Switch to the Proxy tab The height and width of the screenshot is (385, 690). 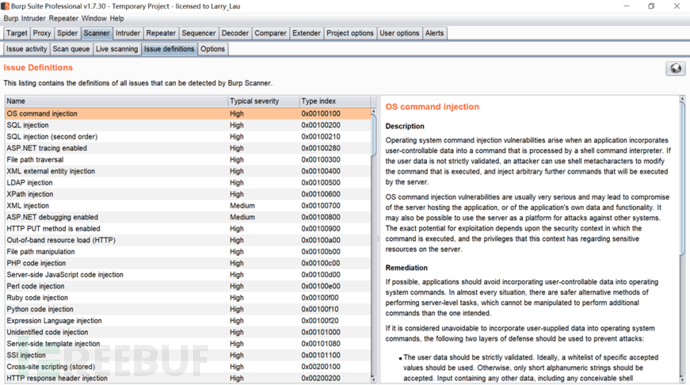pyautogui.click(x=42, y=33)
